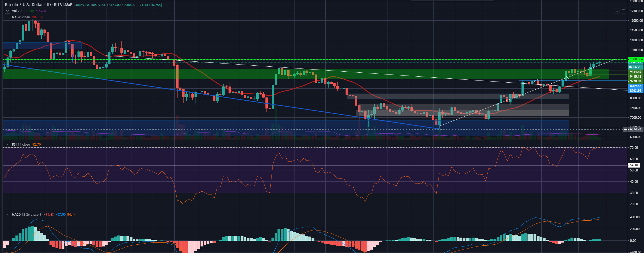Click the 07:06:25 bar countdown label
This screenshot has height=253, width=644.
click(636, 67)
